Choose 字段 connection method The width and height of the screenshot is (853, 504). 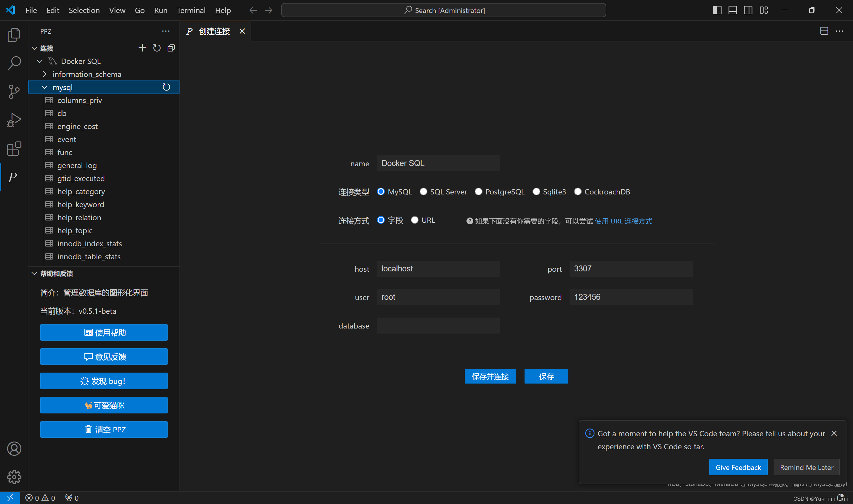tap(381, 220)
